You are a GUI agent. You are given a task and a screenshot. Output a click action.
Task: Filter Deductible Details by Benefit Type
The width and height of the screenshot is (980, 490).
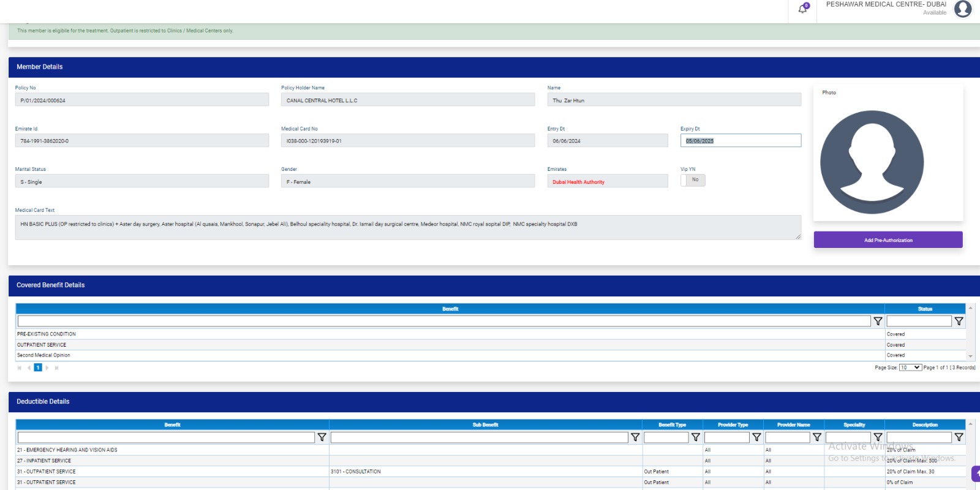(x=695, y=437)
